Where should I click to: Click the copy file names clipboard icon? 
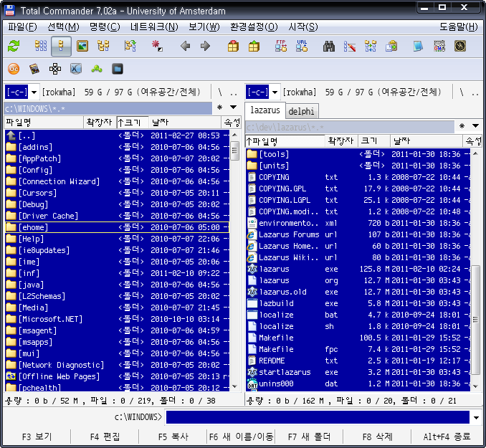(391, 46)
